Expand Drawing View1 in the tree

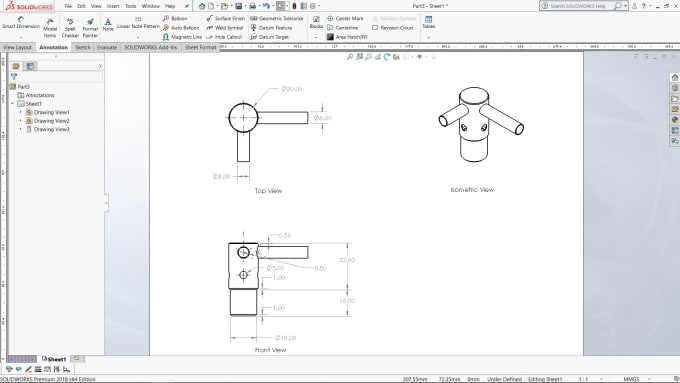coord(20,112)
